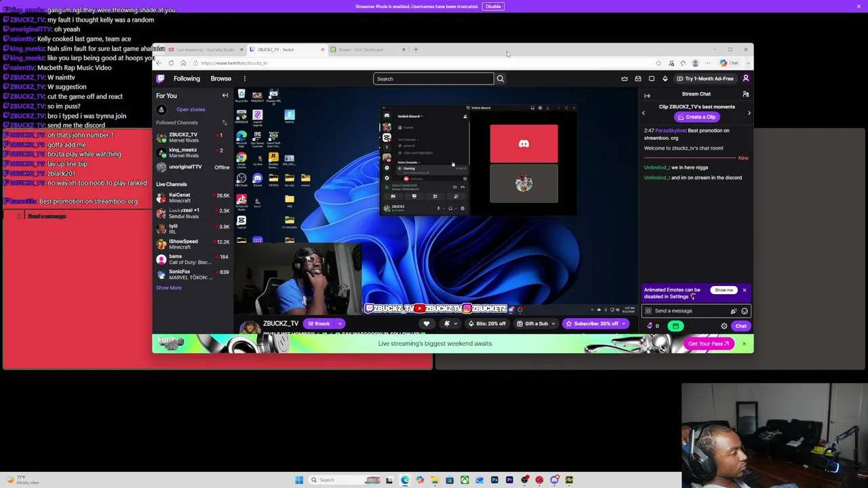Open the Twitch user profile avatar menu
This screenshot has width=868, height=488.
[x=745, y=79]
